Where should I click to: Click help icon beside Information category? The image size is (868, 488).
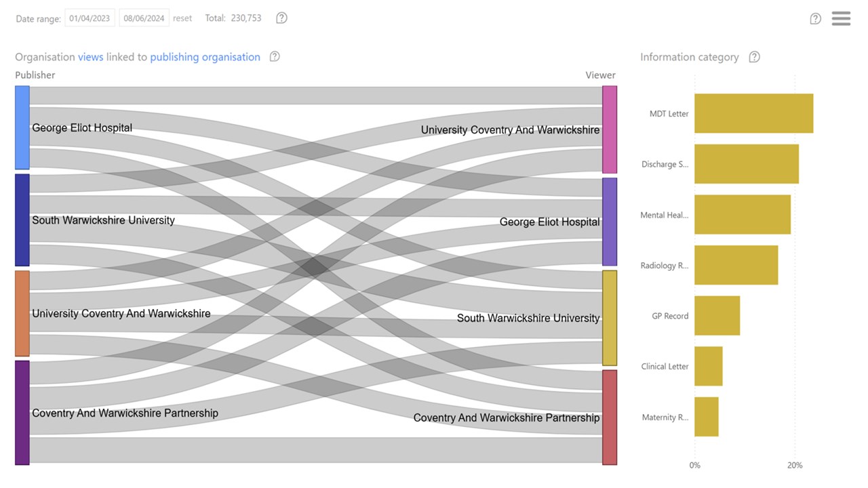click(x=755, y=57)
